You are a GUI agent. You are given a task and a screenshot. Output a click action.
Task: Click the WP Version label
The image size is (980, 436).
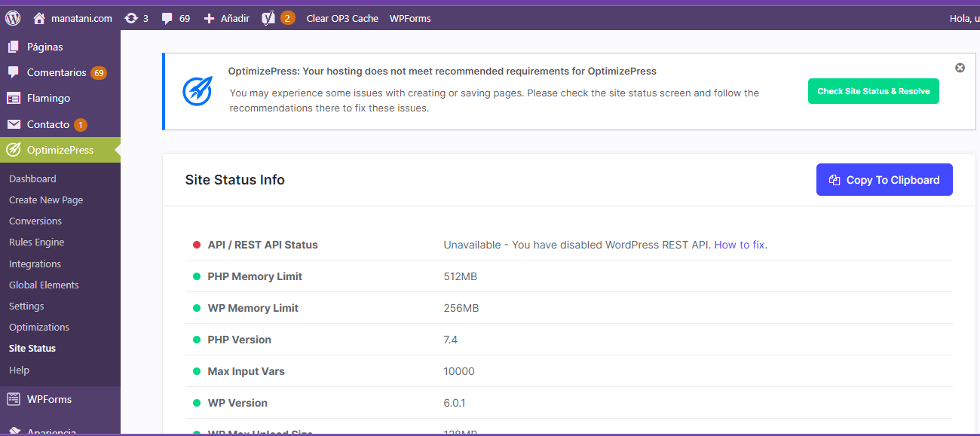click(237, 403)
